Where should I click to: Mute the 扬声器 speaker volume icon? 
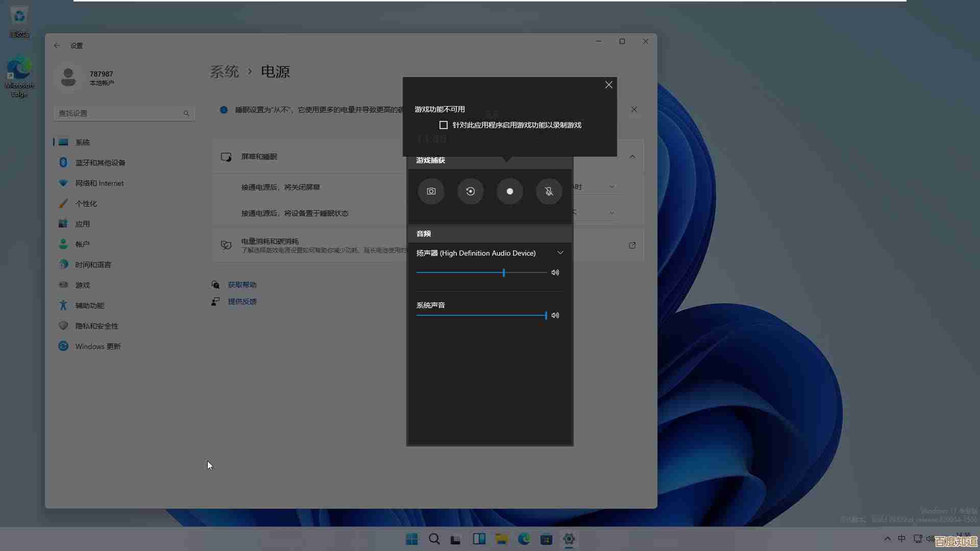coord(555,272)
